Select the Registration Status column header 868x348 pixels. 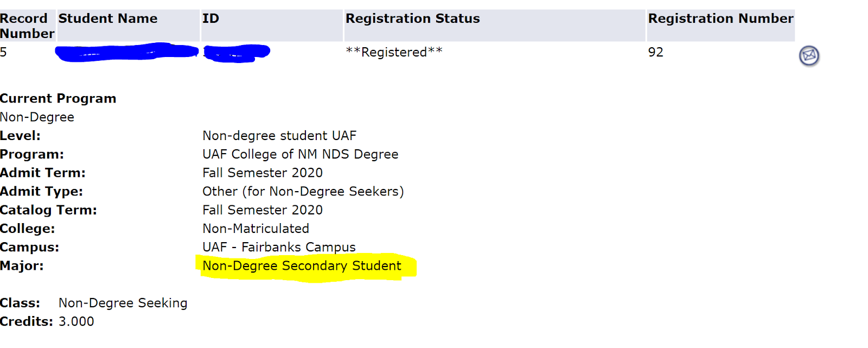pos(412,18)
